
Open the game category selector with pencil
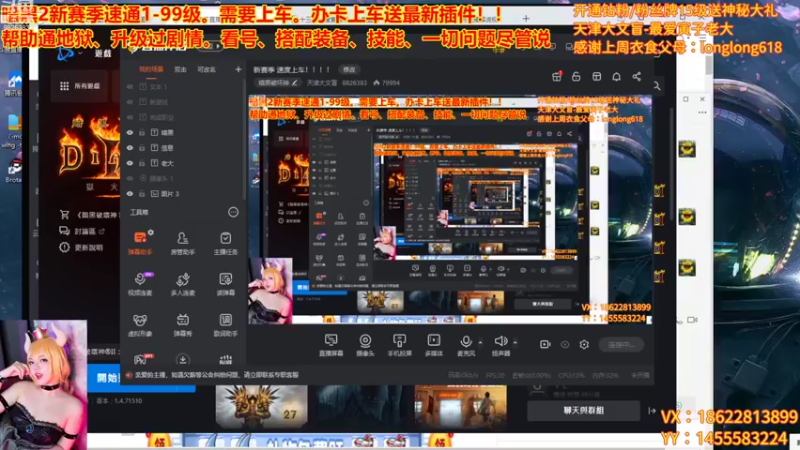point(278,83)
